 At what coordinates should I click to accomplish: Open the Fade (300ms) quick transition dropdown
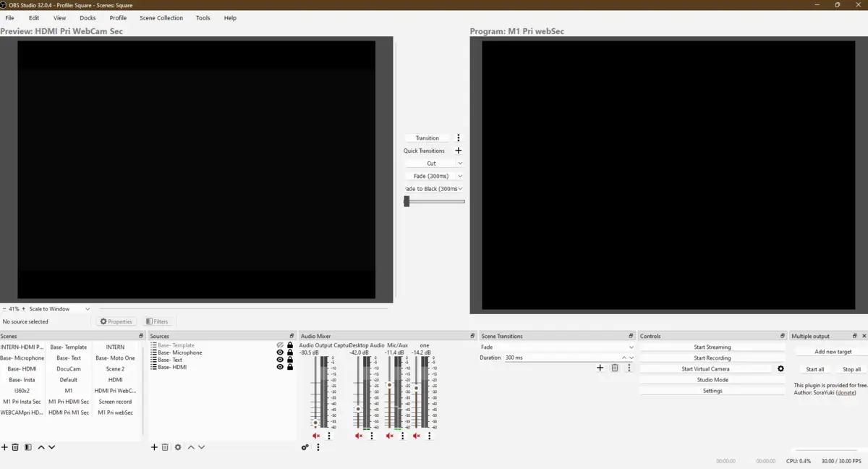coord(460,175)
